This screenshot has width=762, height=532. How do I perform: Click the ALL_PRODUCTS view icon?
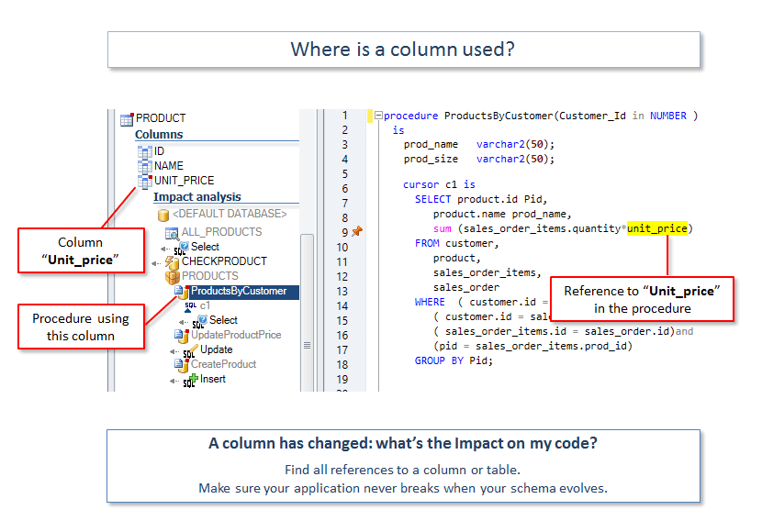coord(172,234)
